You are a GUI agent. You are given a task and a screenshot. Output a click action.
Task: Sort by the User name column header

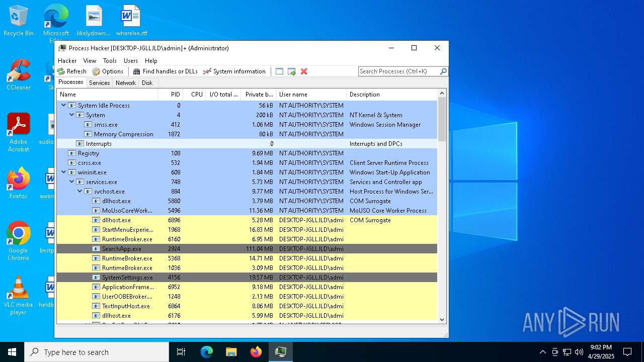pos(311,95)
